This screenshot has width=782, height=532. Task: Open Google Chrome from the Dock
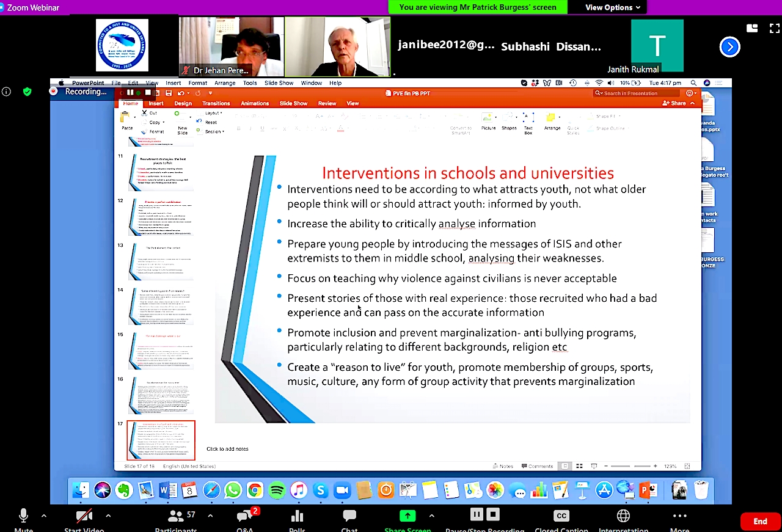click(255, 490)
